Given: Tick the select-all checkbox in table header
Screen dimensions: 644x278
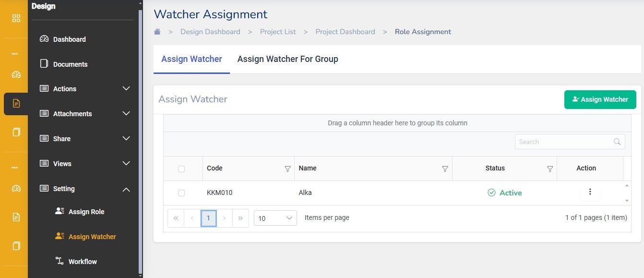Looking at the screenshot, I should tap(181, 169).
